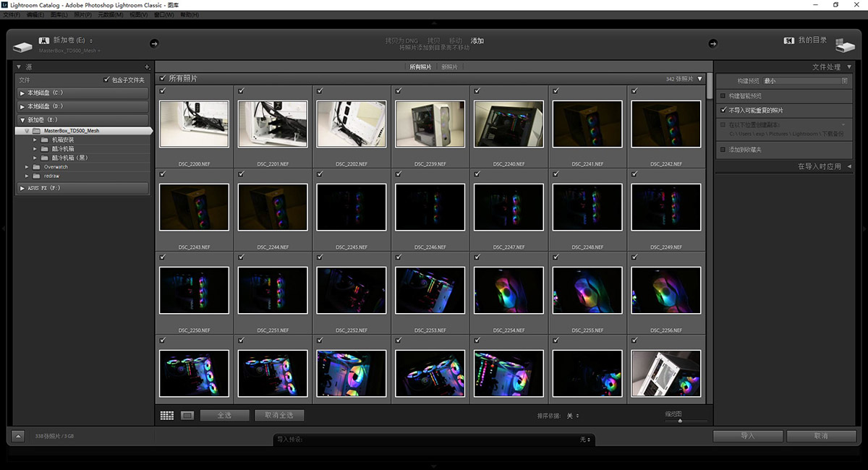This screenshot has width=868, height=470.
Task: Select 所有照片 filter tab
Action: tap(420, 67)
